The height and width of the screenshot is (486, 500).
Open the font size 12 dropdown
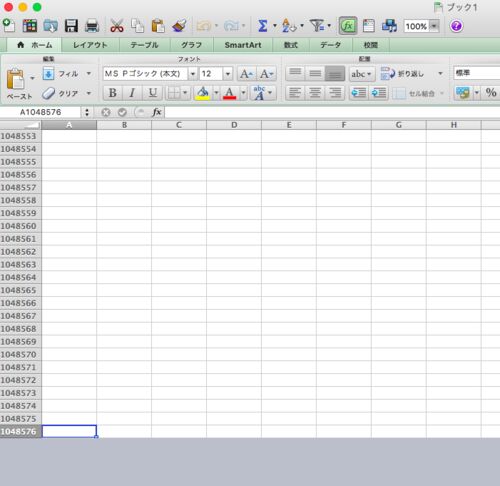coord(228,74)
